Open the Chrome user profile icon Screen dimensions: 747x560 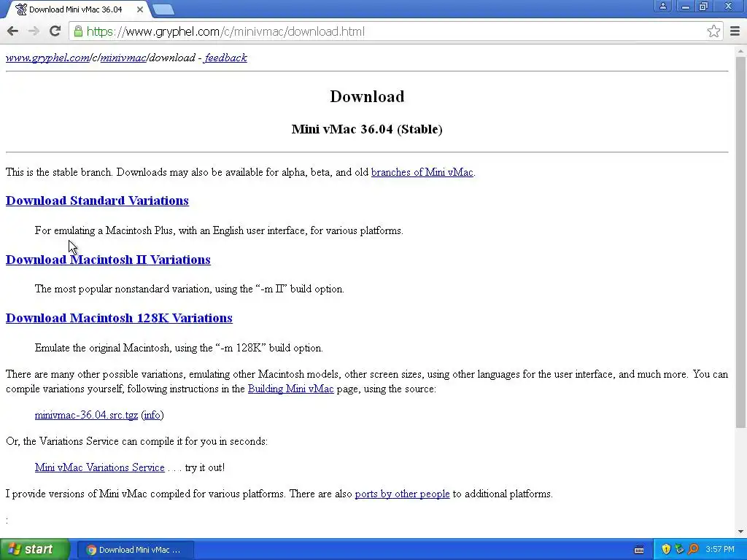pos(662,6)
